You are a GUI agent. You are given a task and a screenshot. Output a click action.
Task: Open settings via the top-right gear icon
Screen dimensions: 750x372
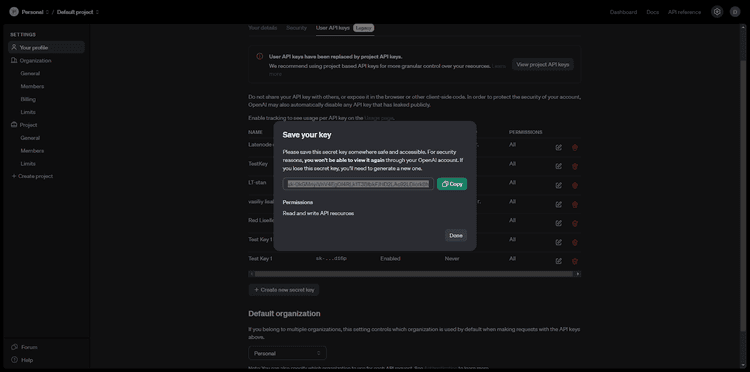pyautogui.click(x=717, y=12)
